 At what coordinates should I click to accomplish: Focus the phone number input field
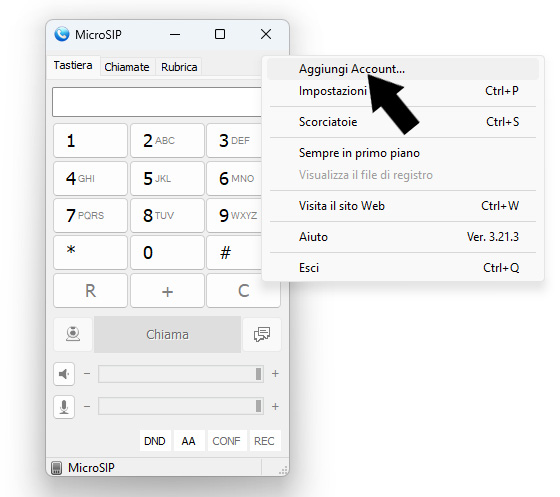pos(157,102)
